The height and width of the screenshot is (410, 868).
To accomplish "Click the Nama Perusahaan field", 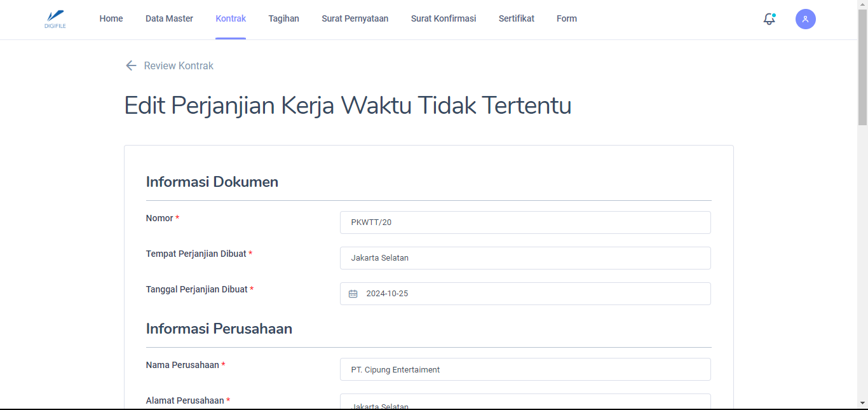I will point(525,369).
